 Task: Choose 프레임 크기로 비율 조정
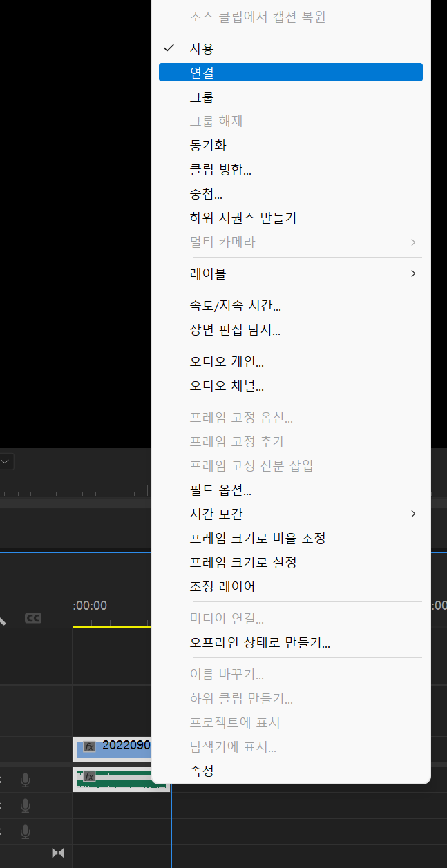coord(290,538)
